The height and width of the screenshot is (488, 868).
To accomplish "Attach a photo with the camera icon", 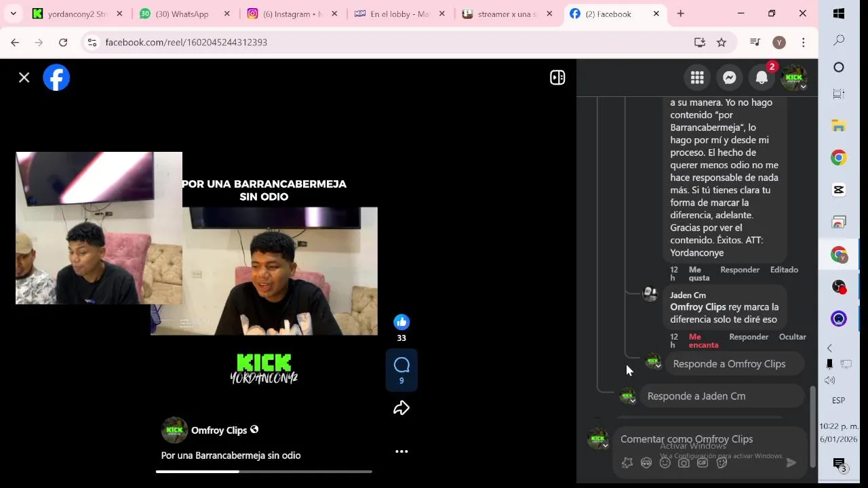I will 684,463.
